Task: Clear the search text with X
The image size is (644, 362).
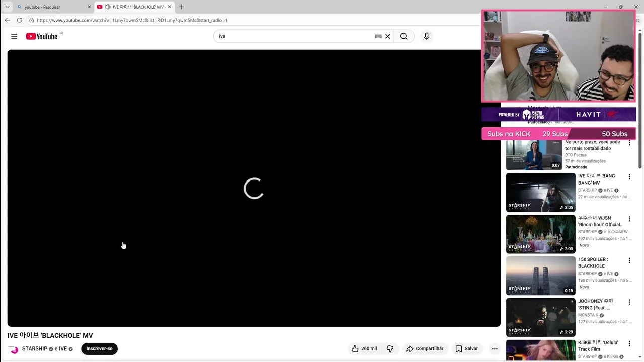Action: [387, 36]
